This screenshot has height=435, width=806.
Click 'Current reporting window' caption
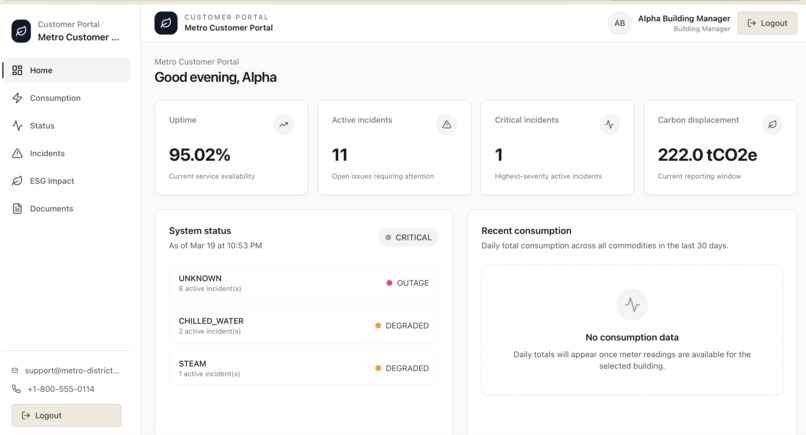pos(699,176)
